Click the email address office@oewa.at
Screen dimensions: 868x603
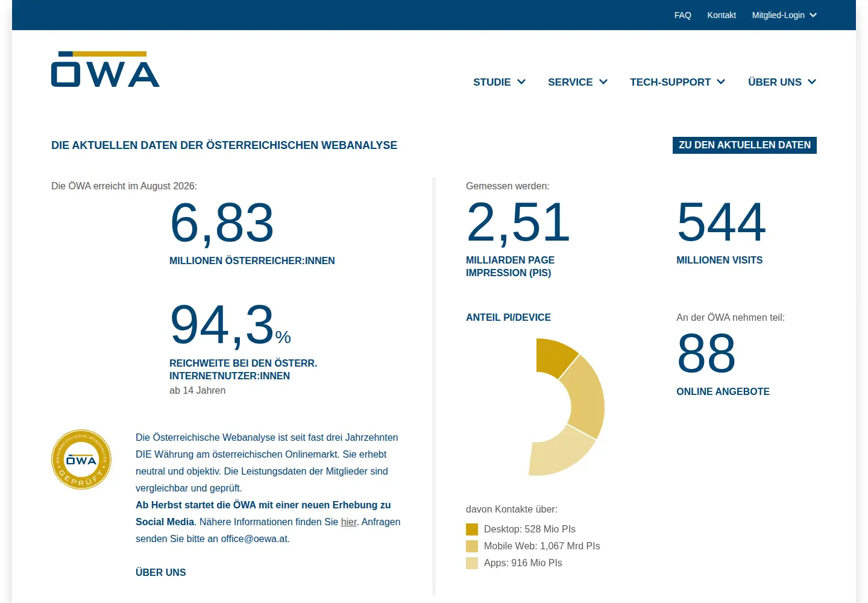(254, 538)
